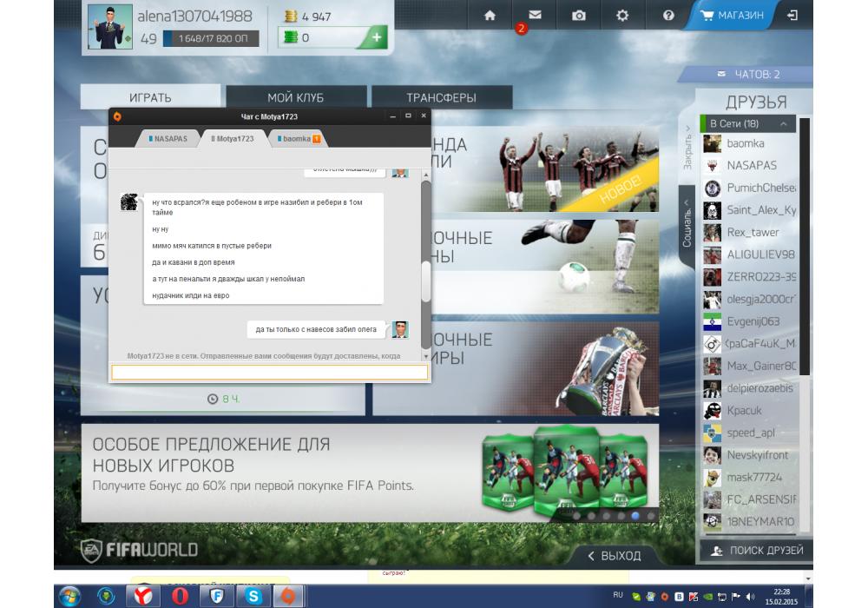Click the chat message input field

pos(270,373)
